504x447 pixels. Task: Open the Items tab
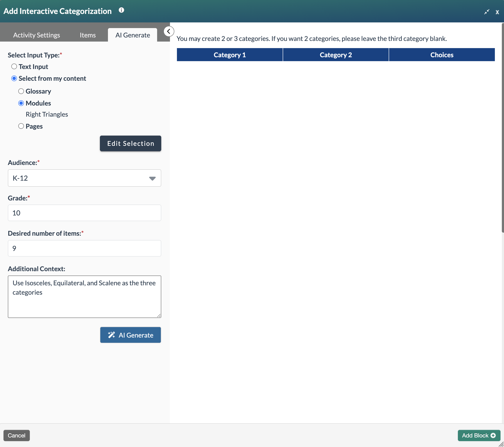click(87, 35)
